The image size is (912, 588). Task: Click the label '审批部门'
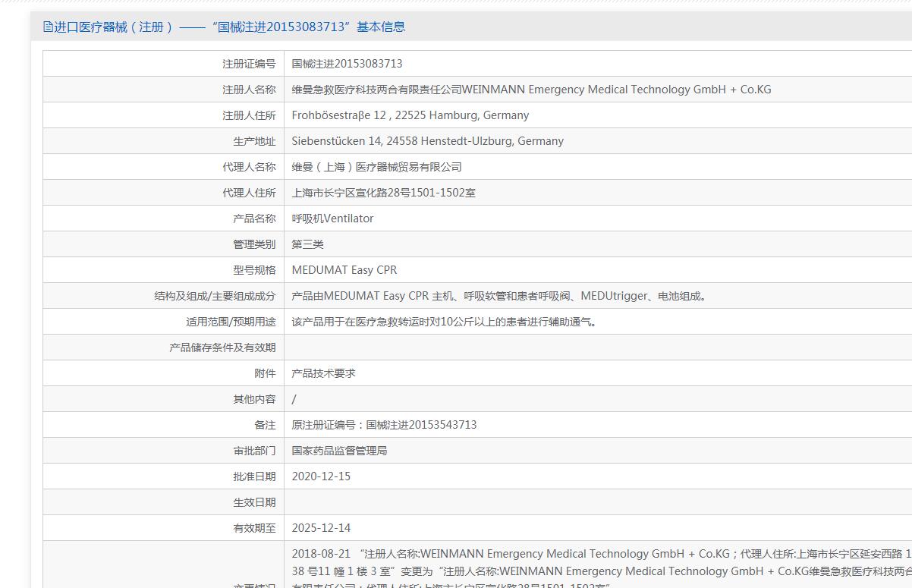coord(254,451)
